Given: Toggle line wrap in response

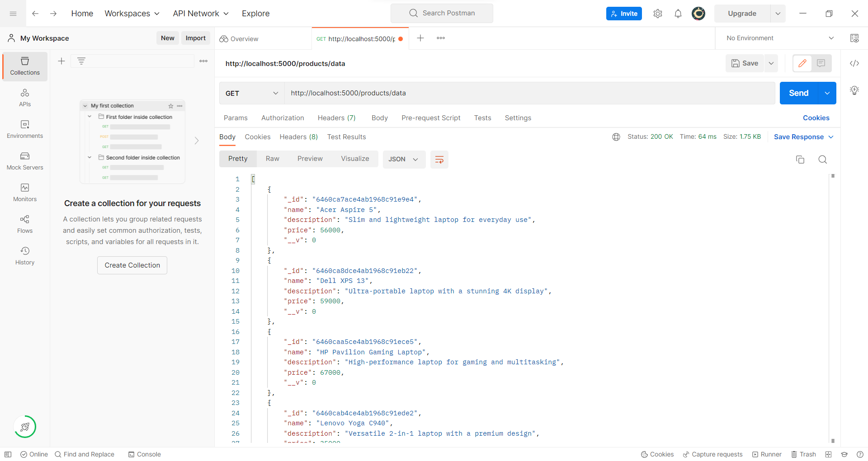Looking at the screenshot, I should (x=439, y=159).
